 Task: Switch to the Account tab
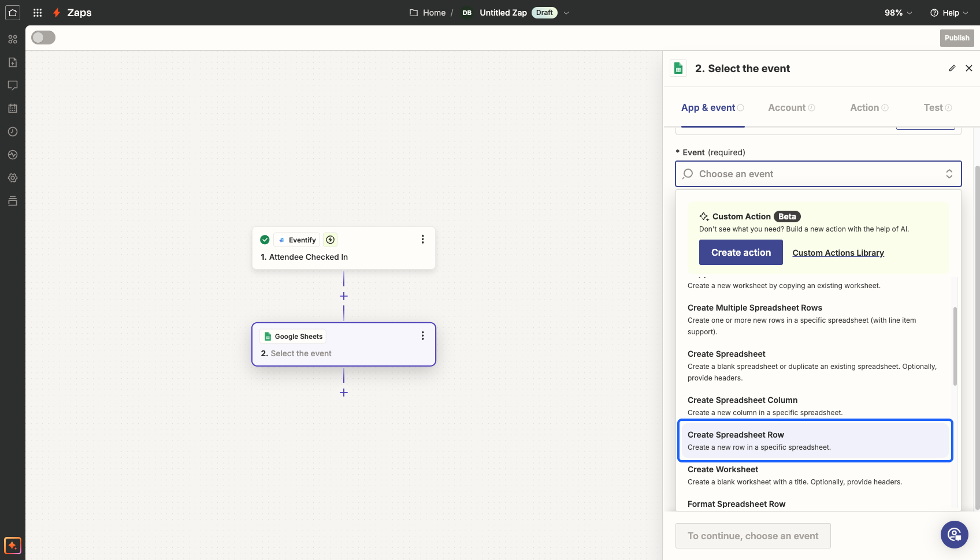792,107
